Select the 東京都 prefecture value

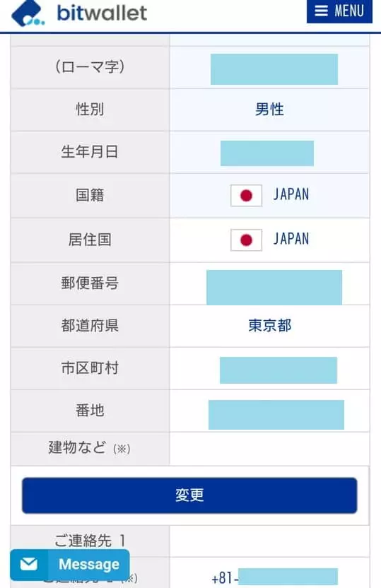pos(269,326)
